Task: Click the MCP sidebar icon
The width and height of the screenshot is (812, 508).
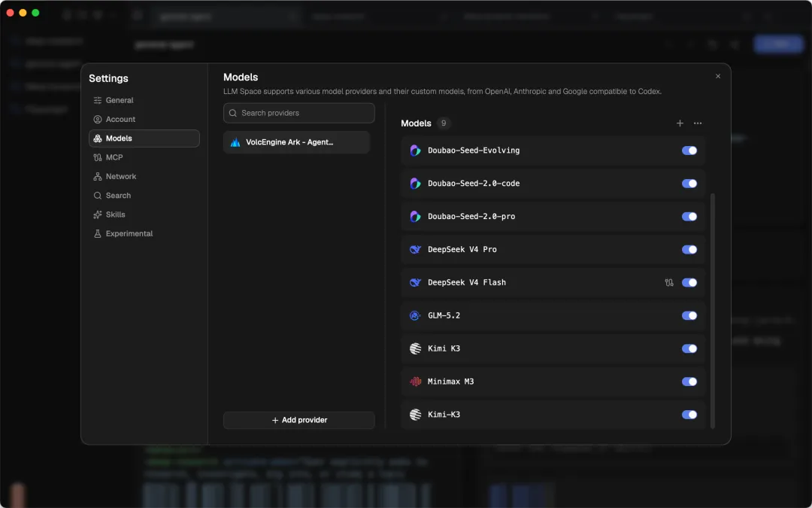Action: click(x=97, y=157)
